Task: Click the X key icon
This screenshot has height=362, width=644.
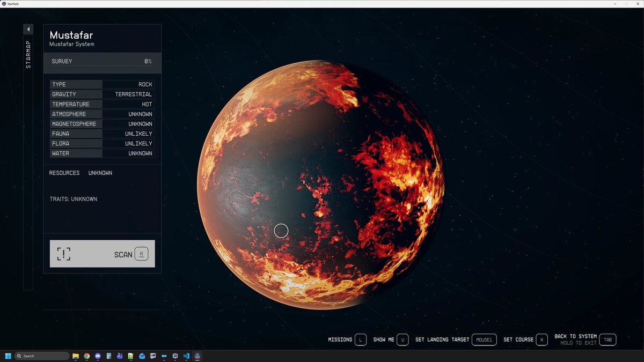Action: 542,340
